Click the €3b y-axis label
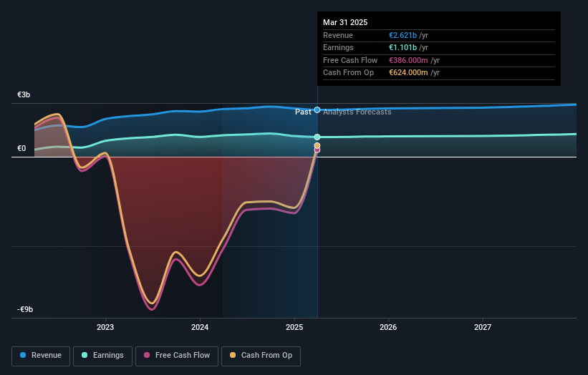The image size is (588, 375). tap(24, 94)
